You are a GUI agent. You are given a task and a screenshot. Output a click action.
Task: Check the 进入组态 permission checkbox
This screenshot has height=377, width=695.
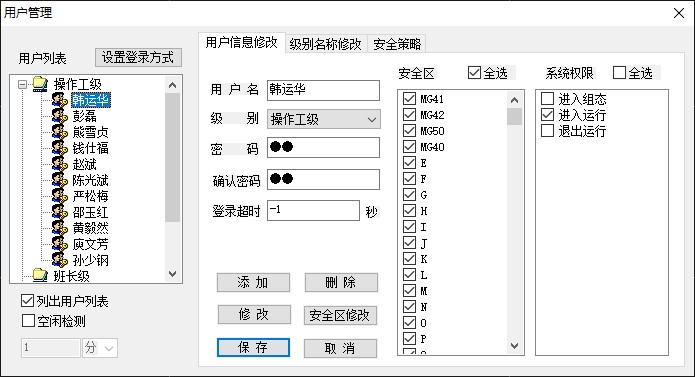pyautogui.click(x=548, y=98)
